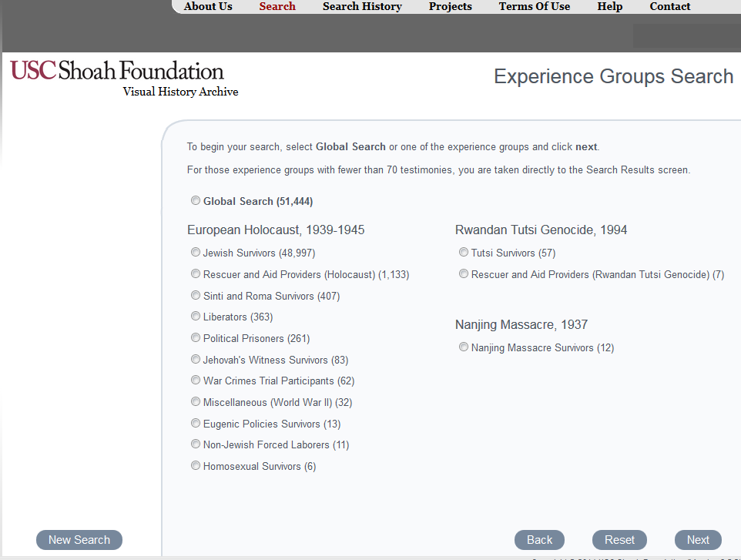
Task: Click the USC Shoah Foundation logo
Action: coord(117,70)
